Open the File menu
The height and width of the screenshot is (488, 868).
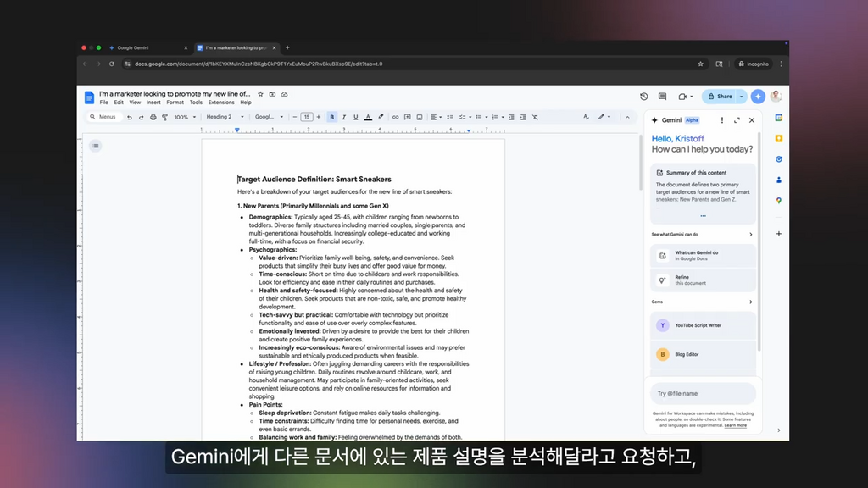coord(103,103)
